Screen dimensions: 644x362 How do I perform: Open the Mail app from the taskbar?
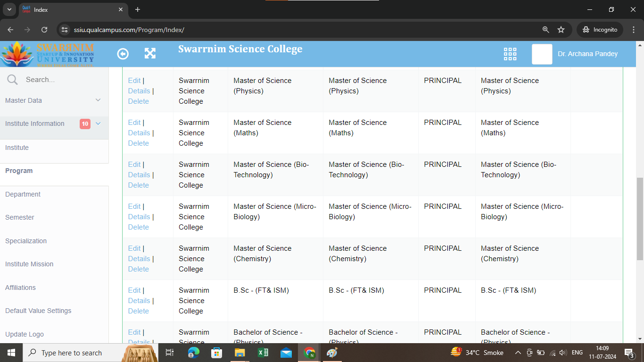click(286, 353)
